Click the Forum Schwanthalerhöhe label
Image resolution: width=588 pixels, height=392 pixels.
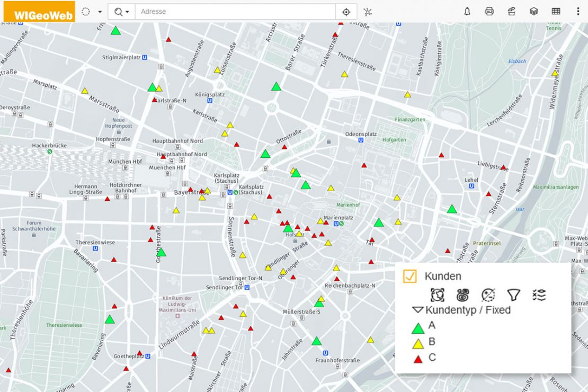[34, 226]
